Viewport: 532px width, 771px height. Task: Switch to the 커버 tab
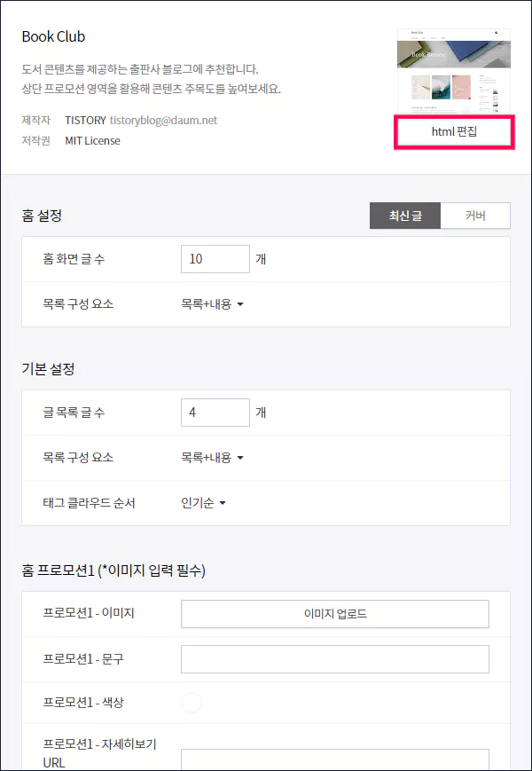pyautogui.click(x=476, y=215)
